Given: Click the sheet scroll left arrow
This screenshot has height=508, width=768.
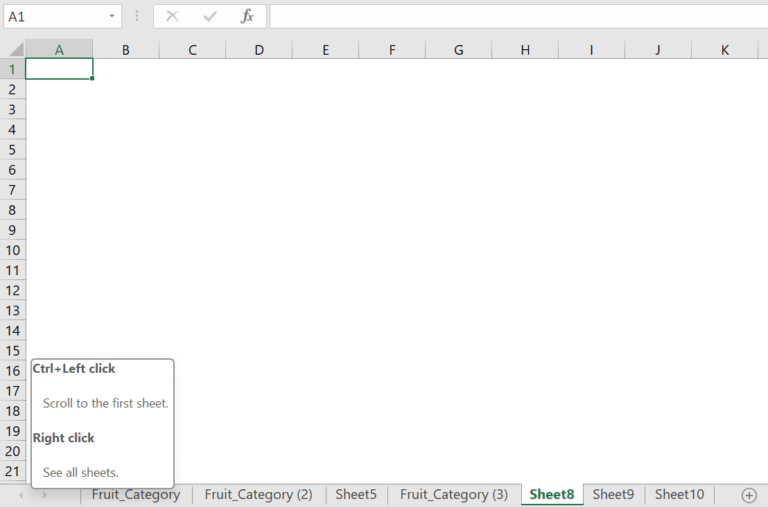Looking at the screenshot, I should click(21, 495).
